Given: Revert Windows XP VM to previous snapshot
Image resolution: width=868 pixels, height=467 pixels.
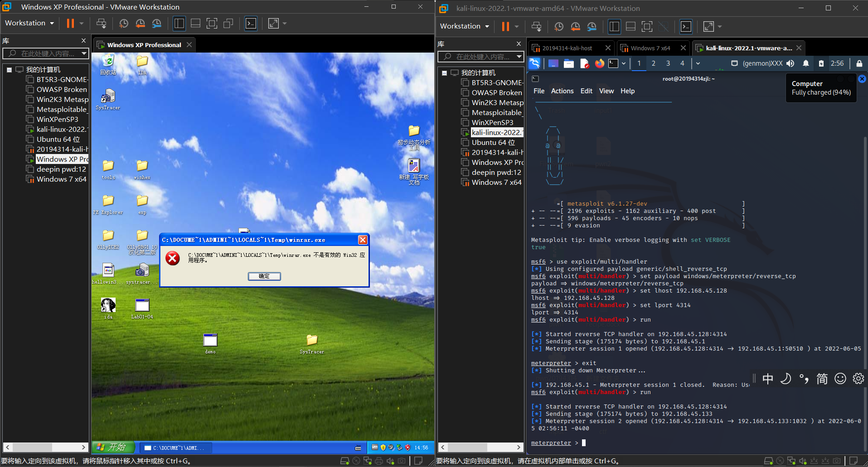Looking at the screenshot, I should (141, 23).
